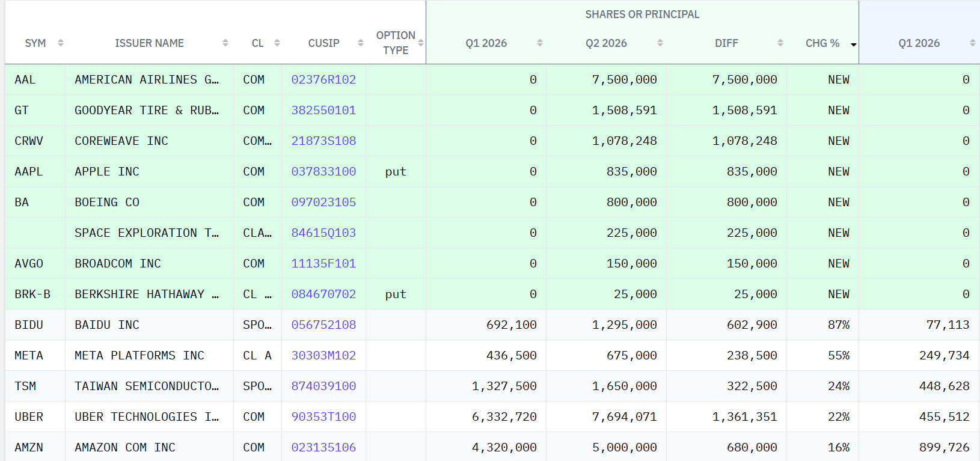The height and width of the screenshot is (461, 980).
Task: Click Amazon's Q1 share count 4,320,000
Action: (504, 447)
